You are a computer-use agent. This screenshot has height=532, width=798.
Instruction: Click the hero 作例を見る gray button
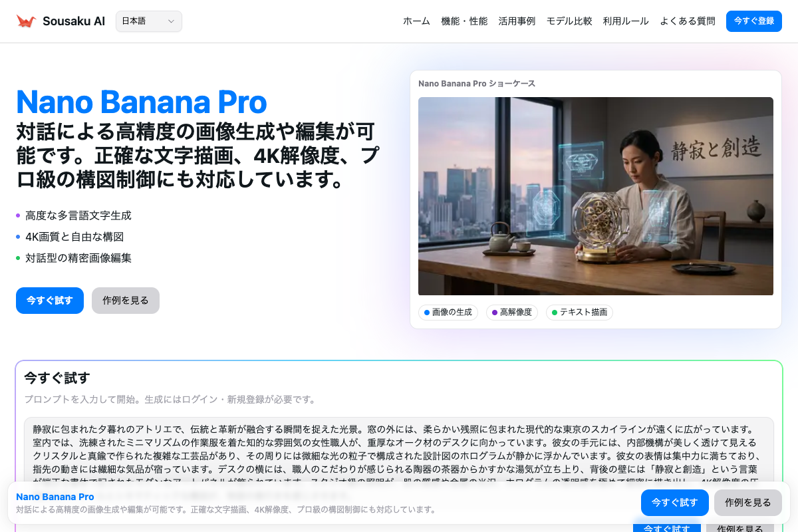(x=126, y=301)
